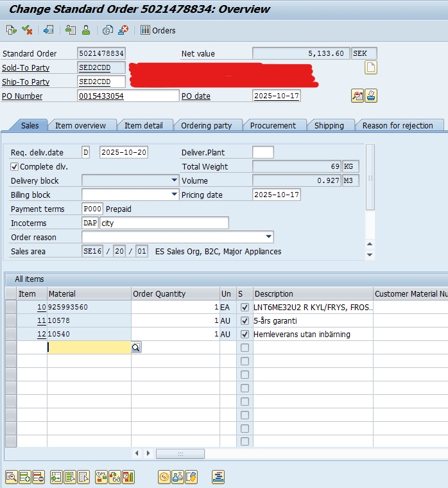Viewport: 448px width, 488px height.
Task: Open the Reason for rejection tab
Action: tap(397, 125)
